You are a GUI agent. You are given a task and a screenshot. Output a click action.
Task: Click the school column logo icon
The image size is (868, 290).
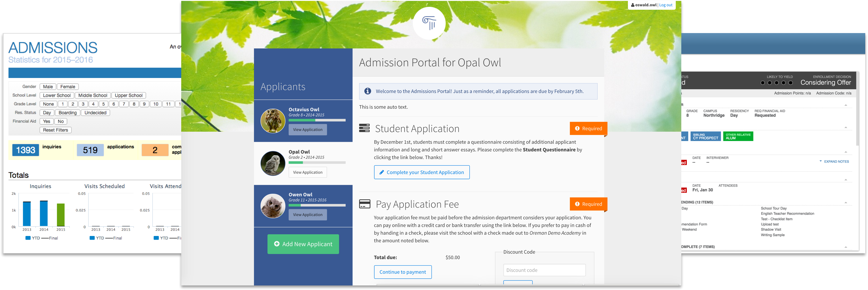point(429,23)
